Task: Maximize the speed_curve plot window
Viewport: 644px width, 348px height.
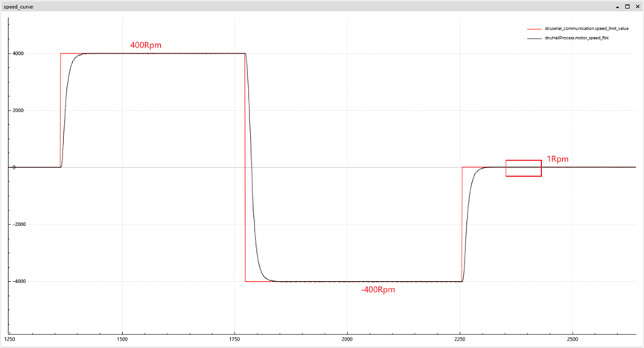Action: 627,7
